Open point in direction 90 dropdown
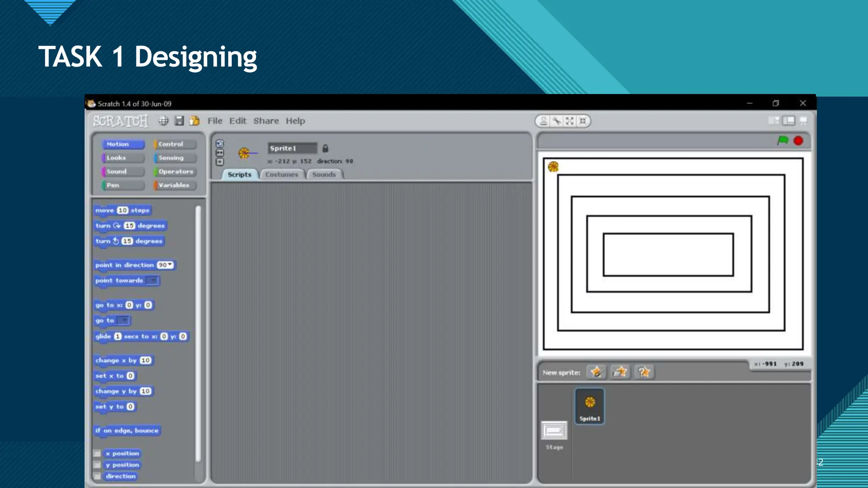 tap(165, 265)
